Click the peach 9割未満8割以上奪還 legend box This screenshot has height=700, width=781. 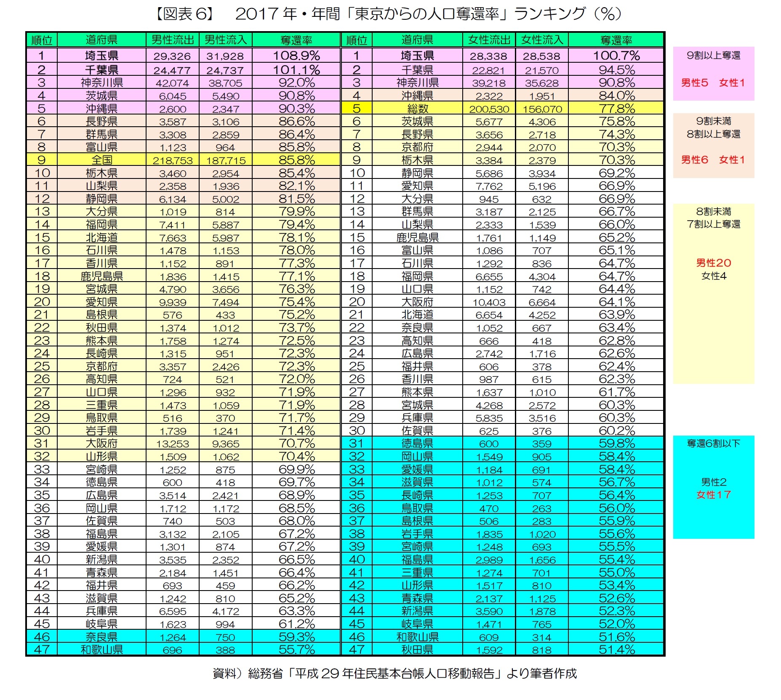(x=713, y=145)
